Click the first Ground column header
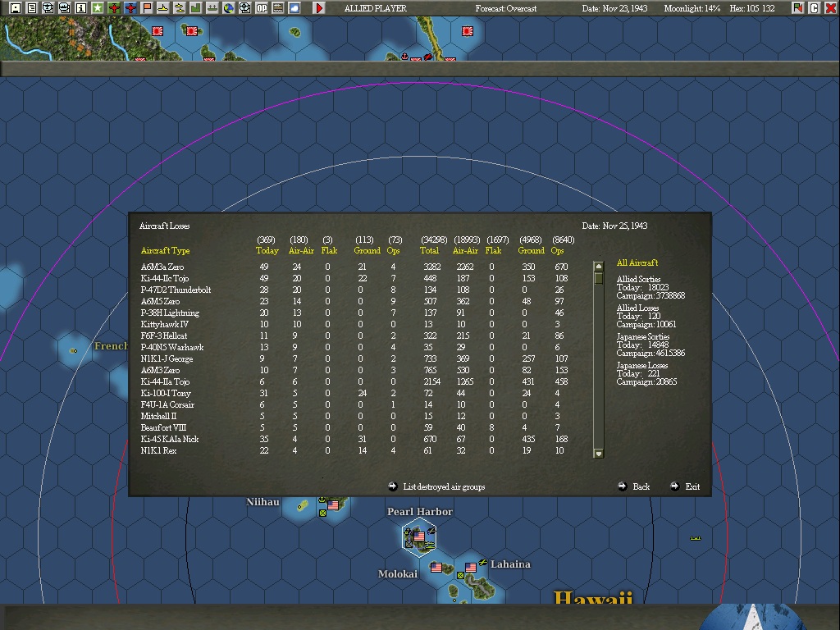The image size is (840, 630). (x=367, y=250)
